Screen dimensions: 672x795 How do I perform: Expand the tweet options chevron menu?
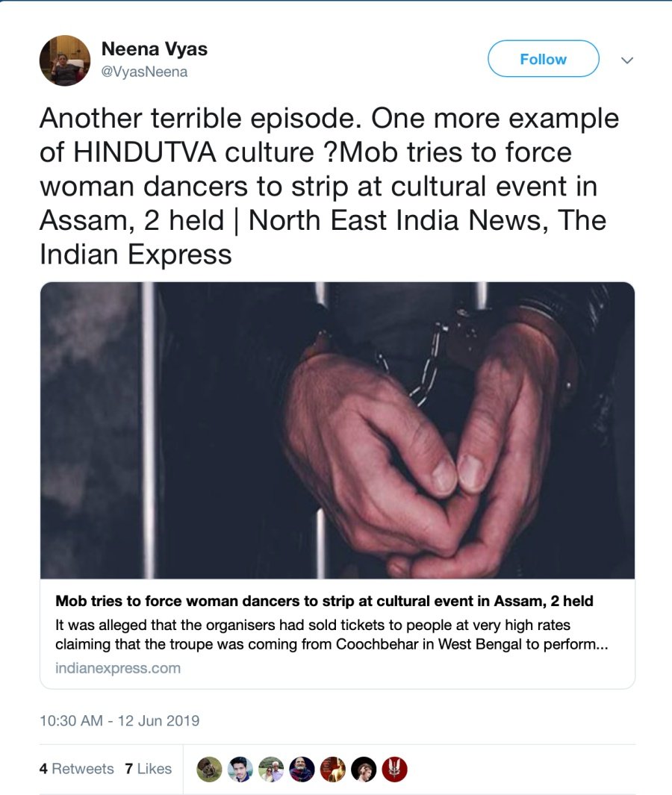[627, 60]
